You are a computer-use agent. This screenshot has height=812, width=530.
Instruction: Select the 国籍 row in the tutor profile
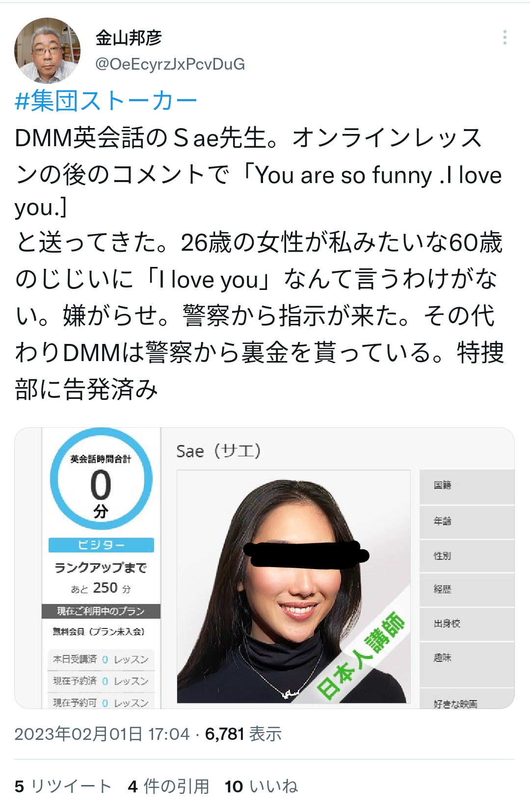pyautogui.click(x=467, y=486)
